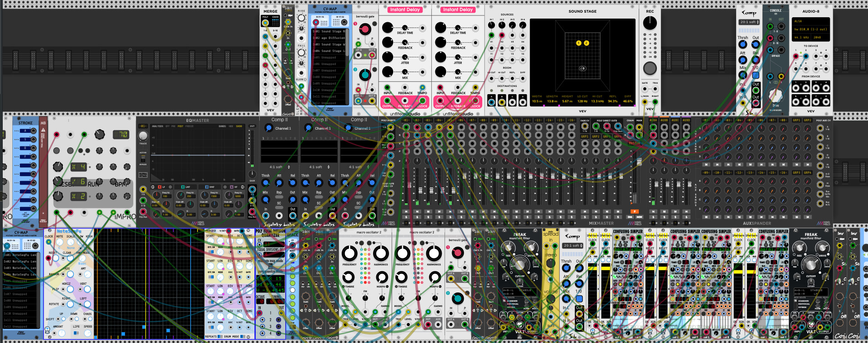Click the GATE jack on REC module

click(x=645, y=89)
